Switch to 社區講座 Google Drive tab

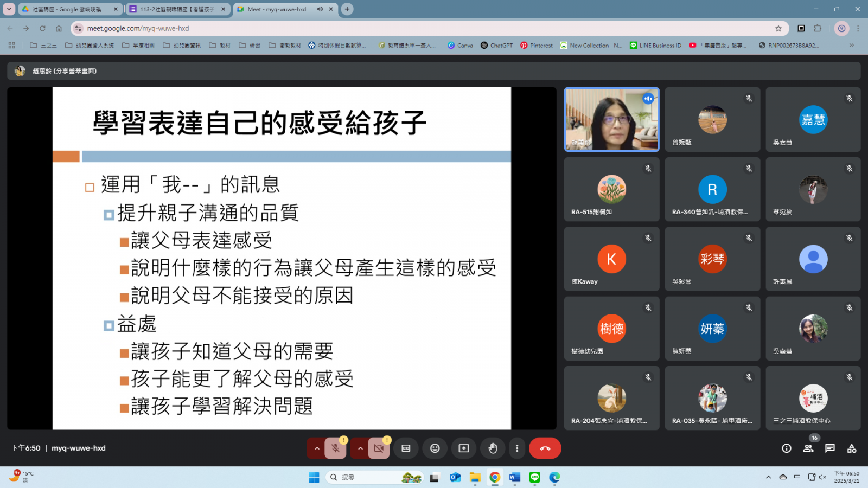[67, 9]
